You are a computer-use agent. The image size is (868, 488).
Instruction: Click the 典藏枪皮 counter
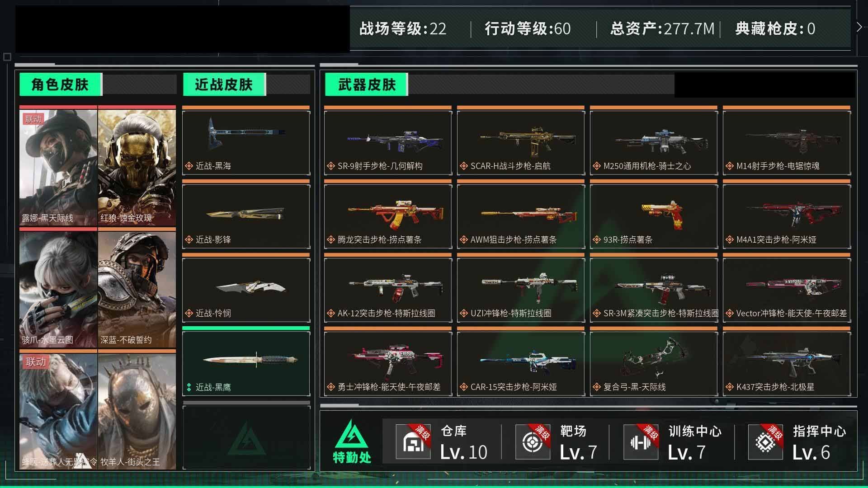(775, 28)
